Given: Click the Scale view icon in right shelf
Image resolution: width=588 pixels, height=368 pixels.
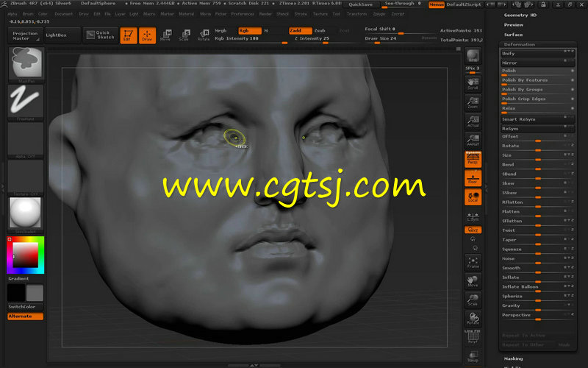Looking at the screenshot, I should point(473,300).
